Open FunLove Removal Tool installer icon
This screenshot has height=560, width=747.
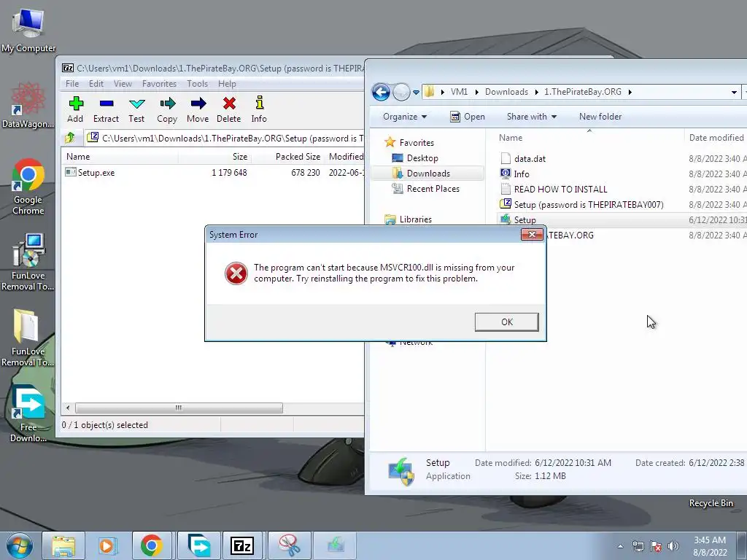(x=28, y=262)
